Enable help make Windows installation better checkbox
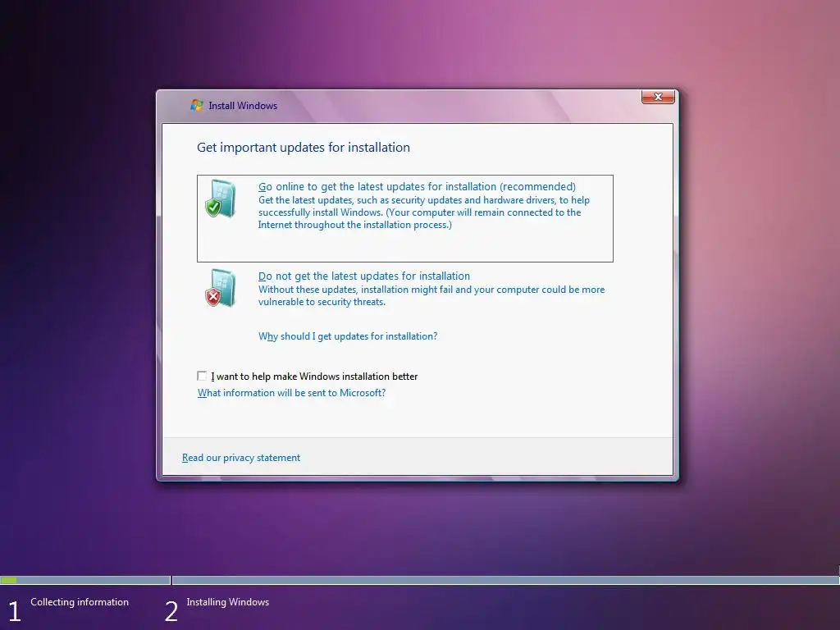This screenshot has height=630, width=840. point(202,376)
